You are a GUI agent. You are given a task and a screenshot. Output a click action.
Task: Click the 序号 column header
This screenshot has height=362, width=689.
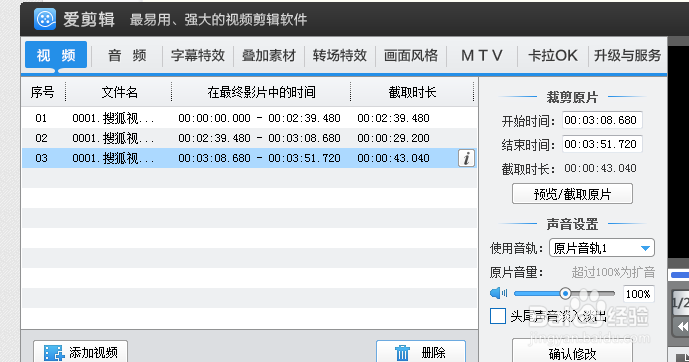point(43,92)
